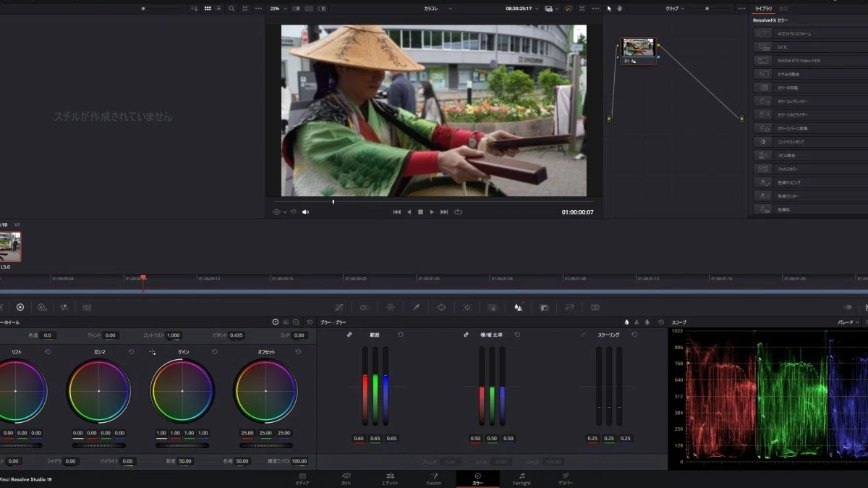Reset the blur scaling sliders

point(634,335)
